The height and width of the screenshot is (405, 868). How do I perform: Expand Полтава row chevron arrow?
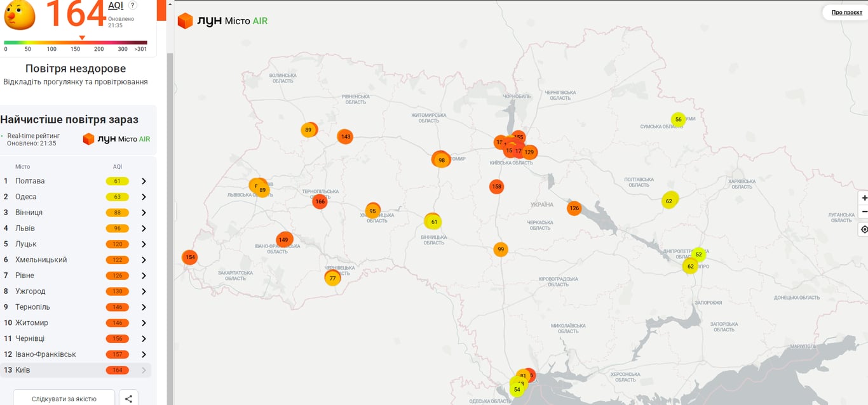point(144,182)
